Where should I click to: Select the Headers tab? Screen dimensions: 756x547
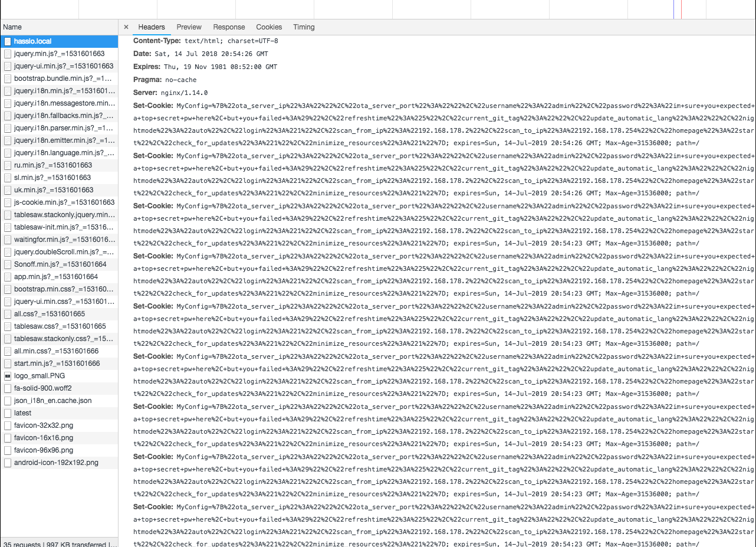[151, 27]
